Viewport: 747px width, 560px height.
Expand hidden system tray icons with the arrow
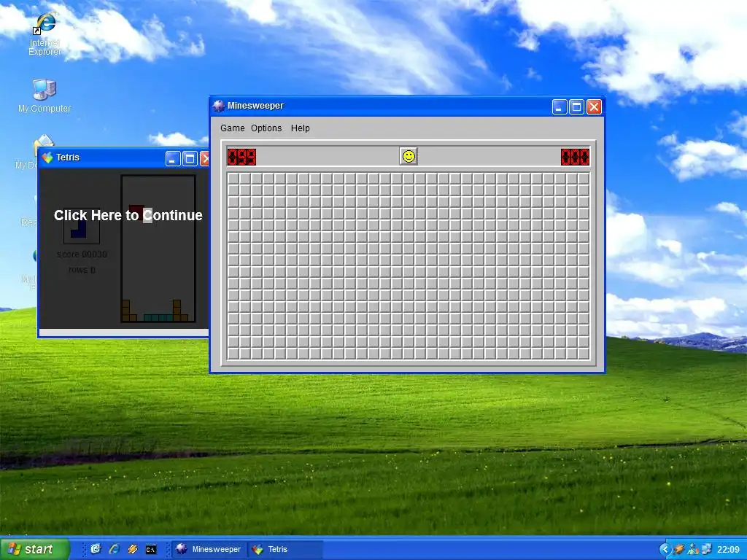[665, 549]
